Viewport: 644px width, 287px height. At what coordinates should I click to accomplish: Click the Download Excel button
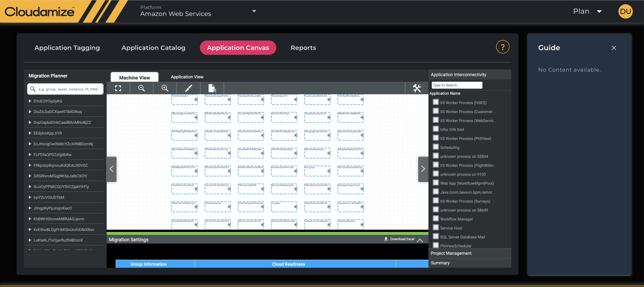click(x=399, y=239)
